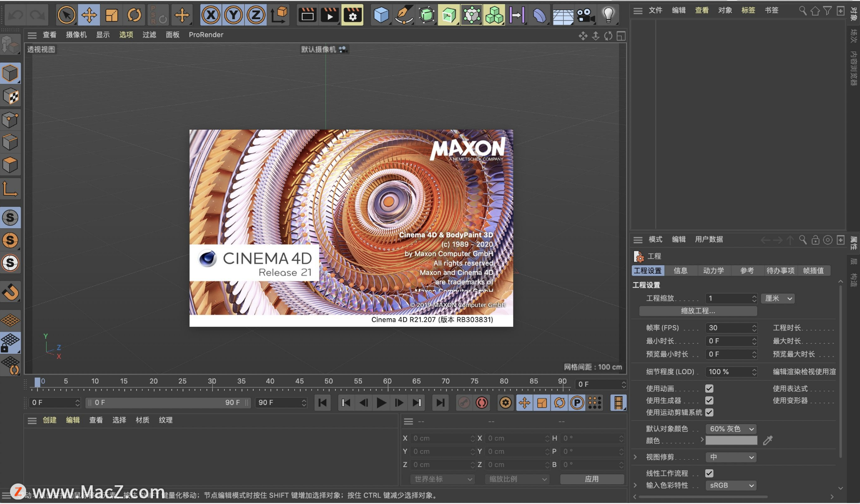The width and height of the screenshot is (860, 504).
Task: Open the MoGraph Cloner icon
Action: 472,15
